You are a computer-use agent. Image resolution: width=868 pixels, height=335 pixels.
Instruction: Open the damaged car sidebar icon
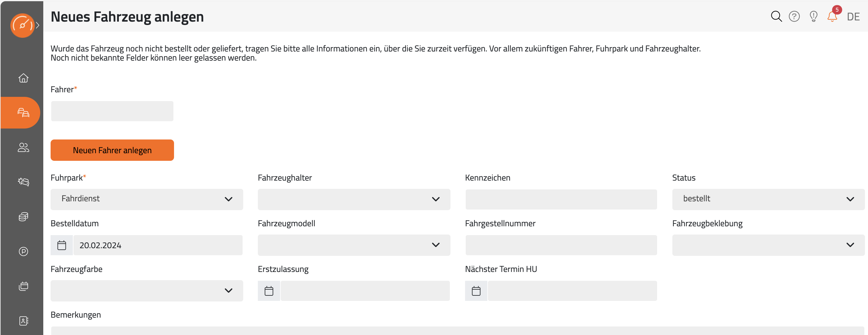click(x=23, y=182)
